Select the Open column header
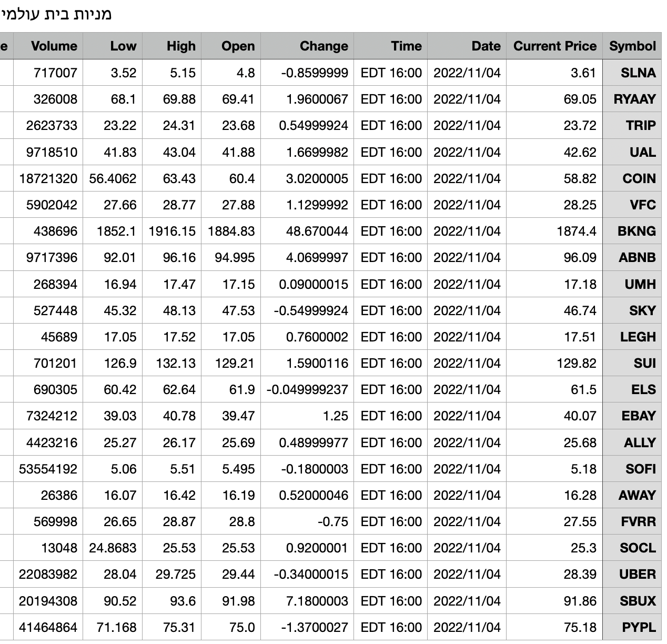 231,46
